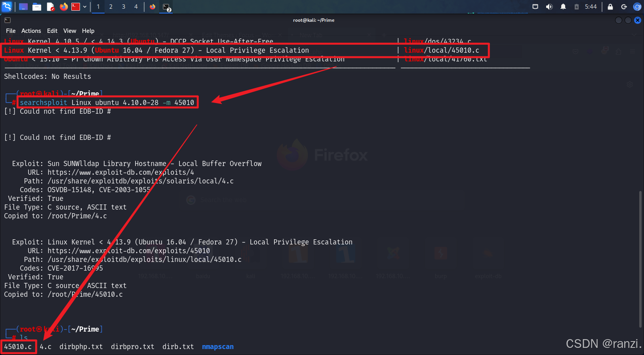
Task: Open the terminal's Edit menu
Action: (x=52, y=31)
